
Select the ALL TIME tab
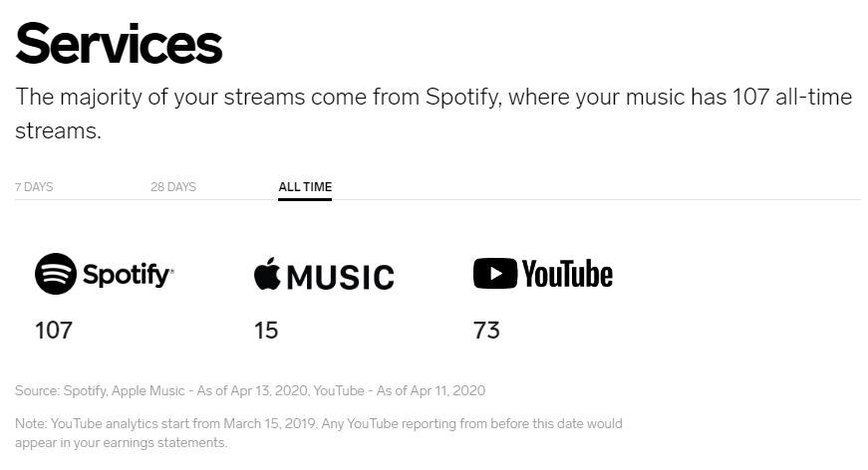[305, 187]
